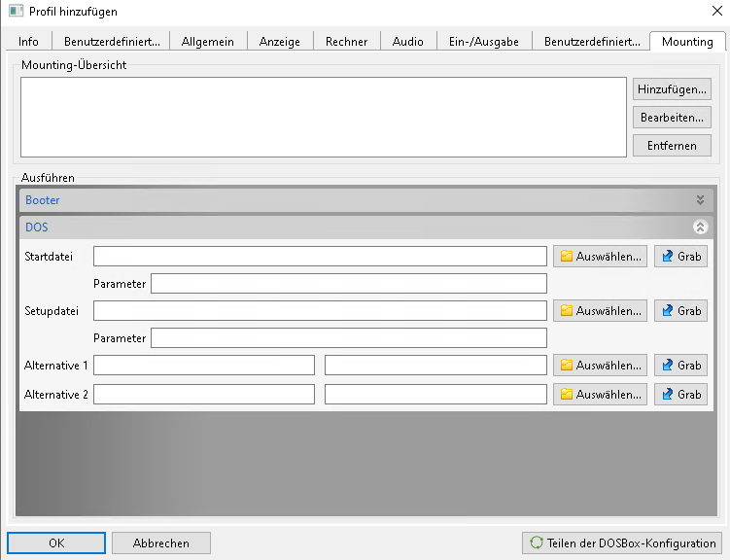This screenshot has height=560, width=730.
Task: Choose Alternative 2 file via Auswählen
Action: (x=600, y=395)
